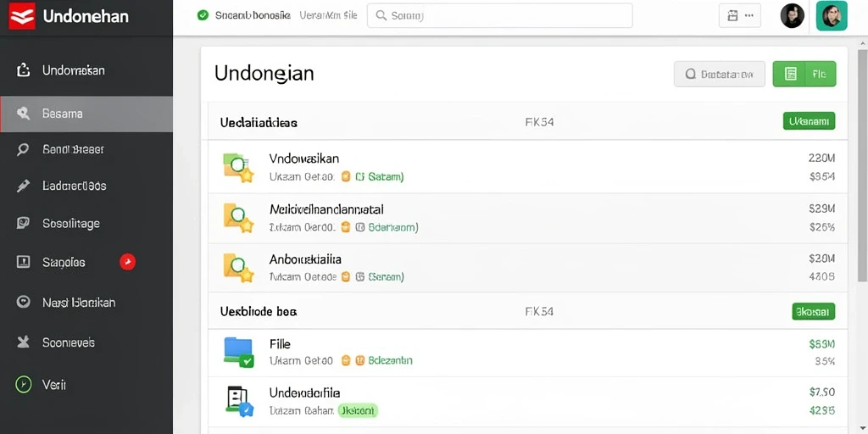The height and width of the screenshot is (434, 868).
Task: Open the Vndowasikan row folder icon
Action: tap(238, 168)
